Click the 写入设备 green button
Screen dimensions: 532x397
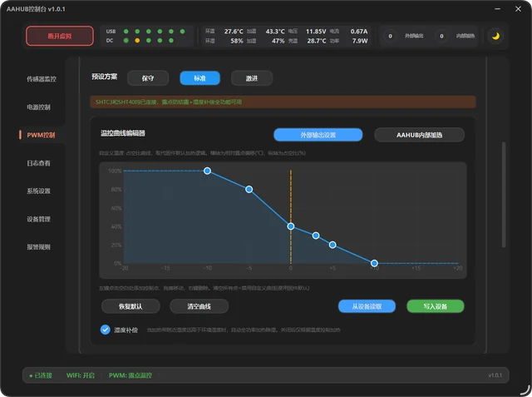(436, 306)
